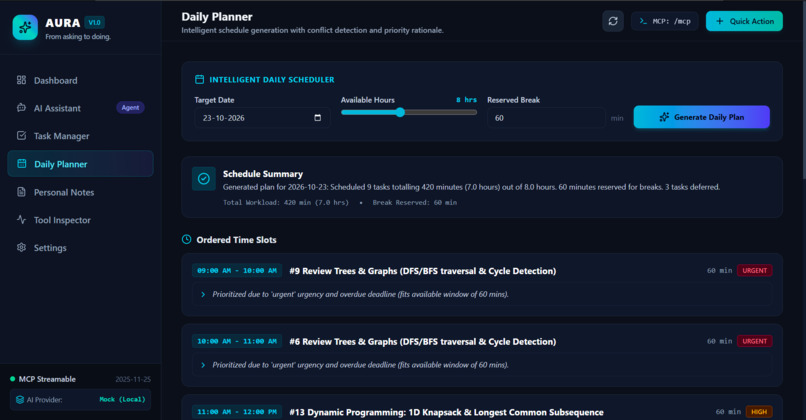Image resolution: width=806 pixels, height=420 pixels.
Task: Expand rationale chevron for task #6
Action: [x=203, y=365]
